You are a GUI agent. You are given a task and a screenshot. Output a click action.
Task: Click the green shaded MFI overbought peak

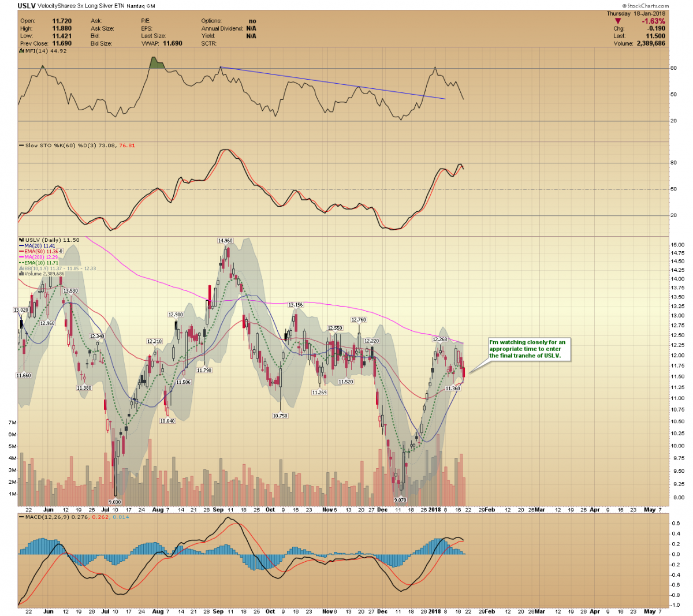tap(156, 63)
